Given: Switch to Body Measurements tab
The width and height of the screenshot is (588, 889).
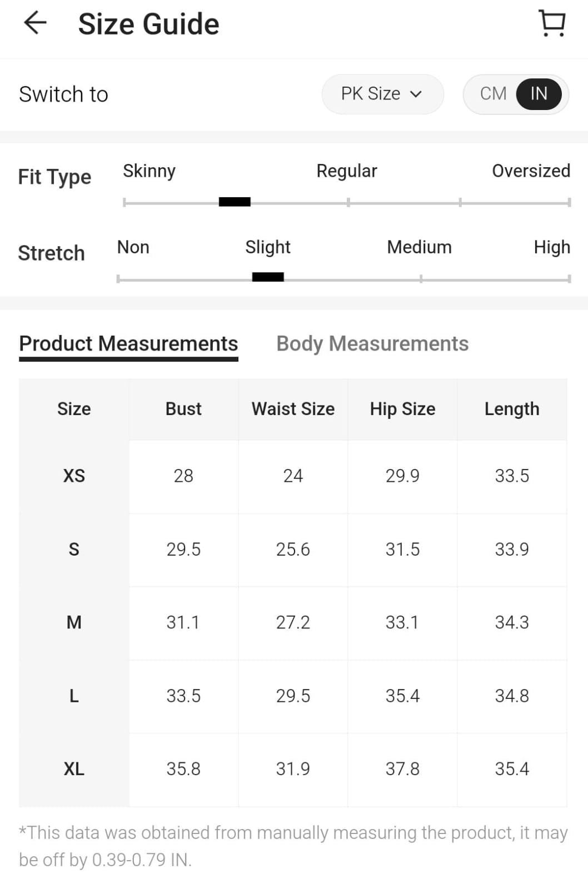Looking at the screenshot, I should tap(372, 344).
